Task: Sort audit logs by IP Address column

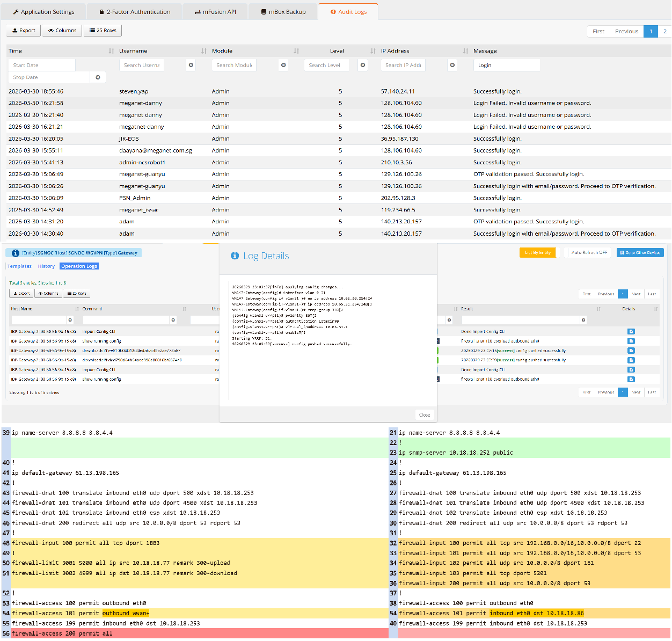Action: (x=465, y=51)
